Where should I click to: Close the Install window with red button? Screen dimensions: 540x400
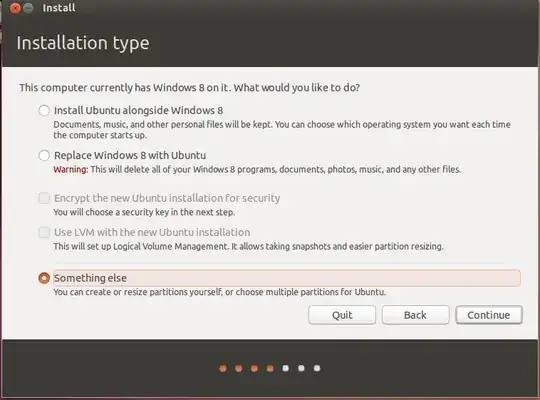tap(15, 8)
